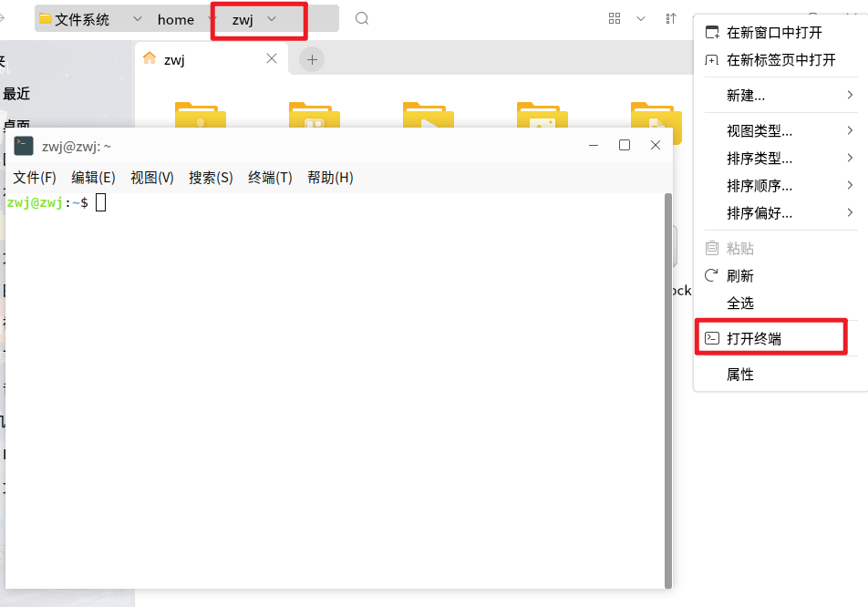The image size is (868, 607).
Task: Go to home in path bar
Action: point(175,20)
